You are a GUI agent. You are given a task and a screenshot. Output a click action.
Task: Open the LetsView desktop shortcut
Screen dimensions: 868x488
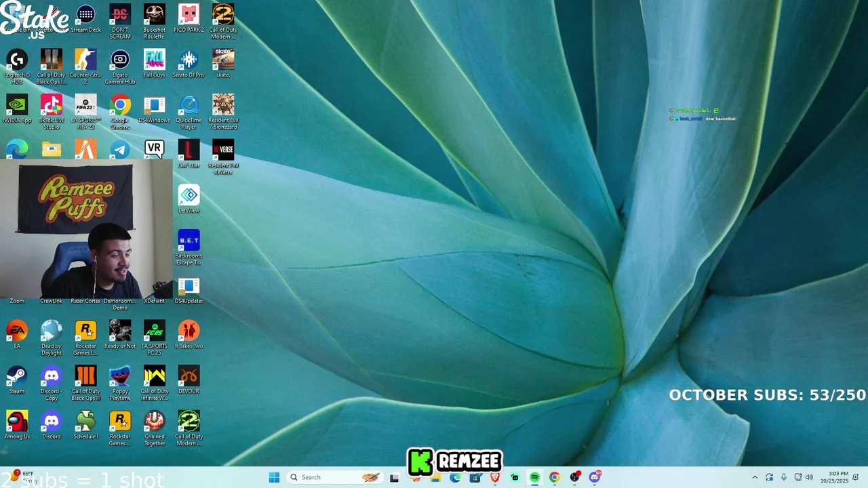(x=189, y=199)
